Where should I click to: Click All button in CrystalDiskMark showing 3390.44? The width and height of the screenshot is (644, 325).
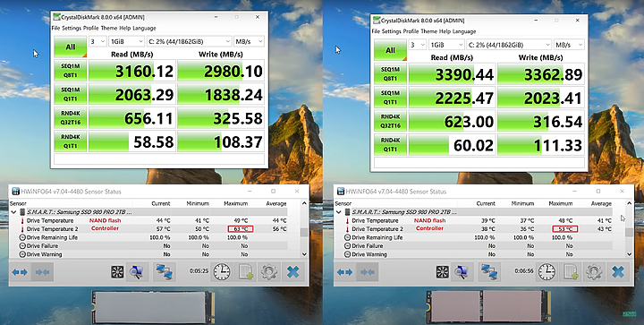pos(390,50)
